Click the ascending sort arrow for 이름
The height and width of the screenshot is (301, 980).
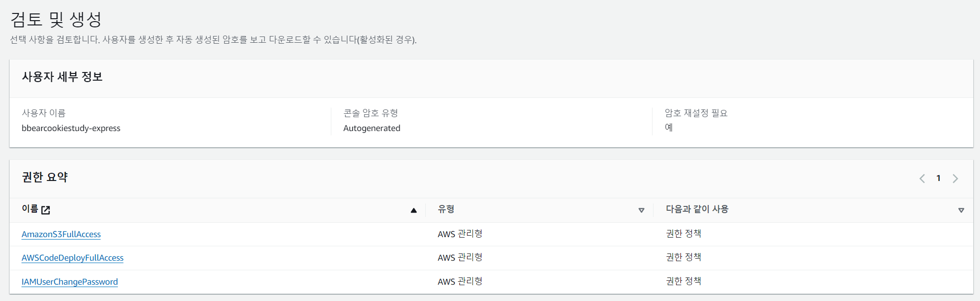coord(414,210)
